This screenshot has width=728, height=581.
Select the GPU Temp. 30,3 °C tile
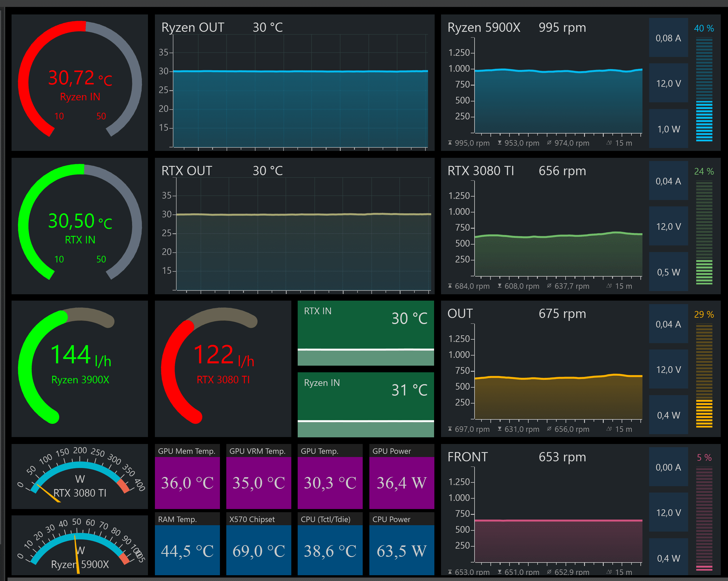point(330,476)
